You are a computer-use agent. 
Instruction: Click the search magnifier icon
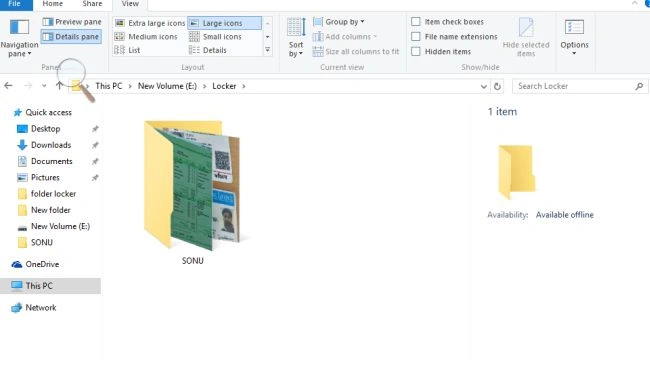click(639, 86)
